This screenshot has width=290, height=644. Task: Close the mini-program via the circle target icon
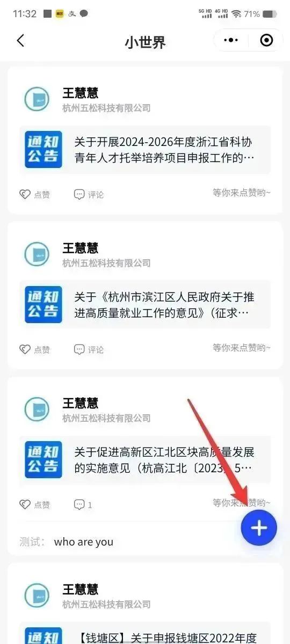click(x=266, y=40)
